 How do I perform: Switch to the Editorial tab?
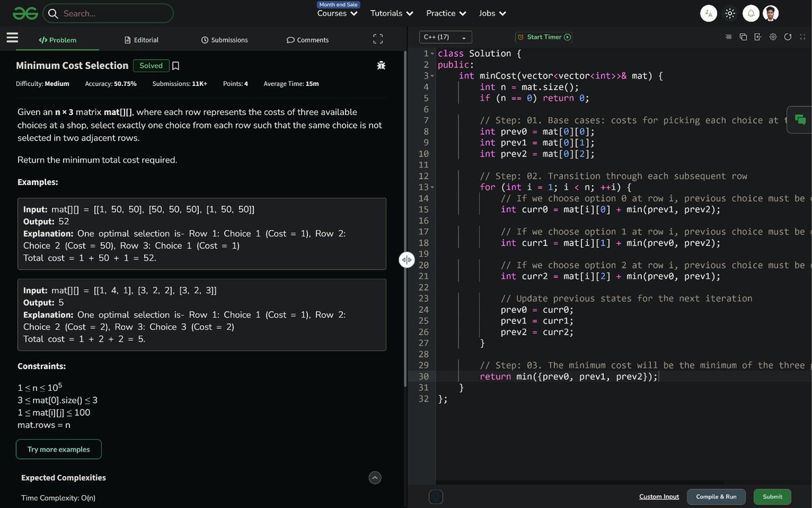[x=141, y=40]
